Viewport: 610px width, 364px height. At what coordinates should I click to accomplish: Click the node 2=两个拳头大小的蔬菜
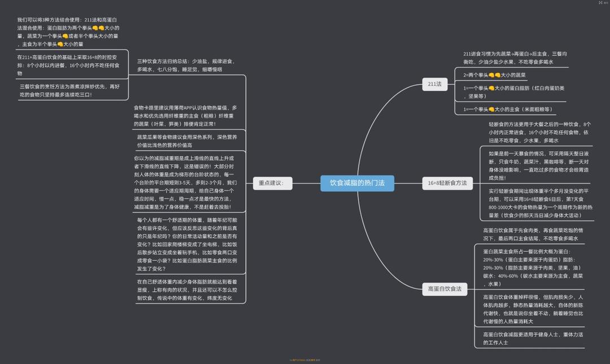tap(495, 75)
